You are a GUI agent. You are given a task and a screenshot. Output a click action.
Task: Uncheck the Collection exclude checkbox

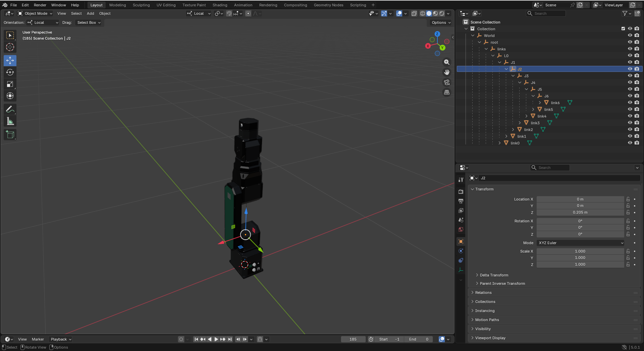pyautogui.click(x=623, y=29)
